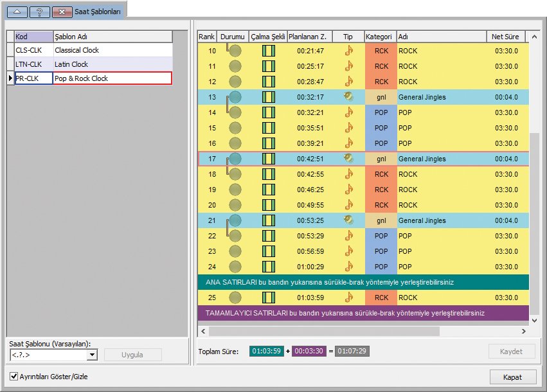The width and height of the screenshot is (547, 392).
Task: Click the Kaydet button
Action: click(x=511, y=352)
